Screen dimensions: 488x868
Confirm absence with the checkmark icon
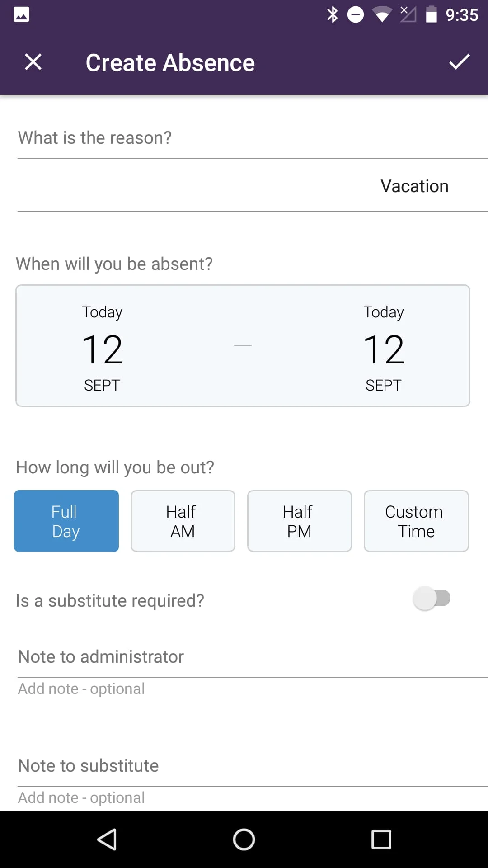pos(459,62)
